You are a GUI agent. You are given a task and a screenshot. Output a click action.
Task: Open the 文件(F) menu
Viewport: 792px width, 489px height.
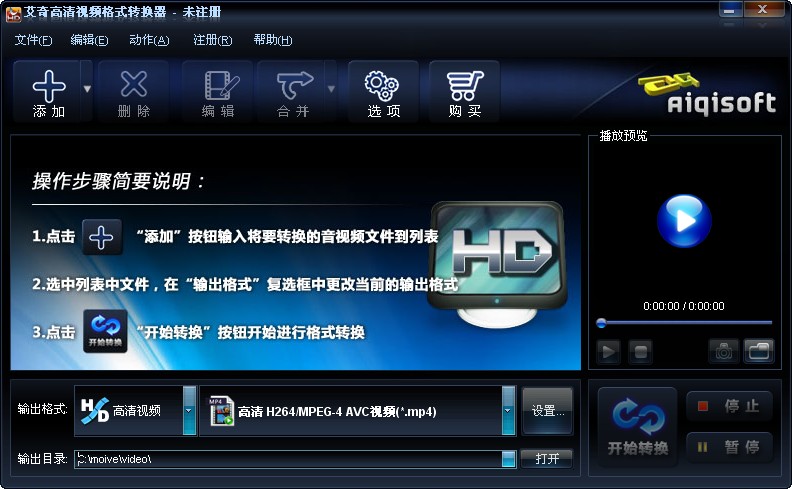click(x=33, y=40)
